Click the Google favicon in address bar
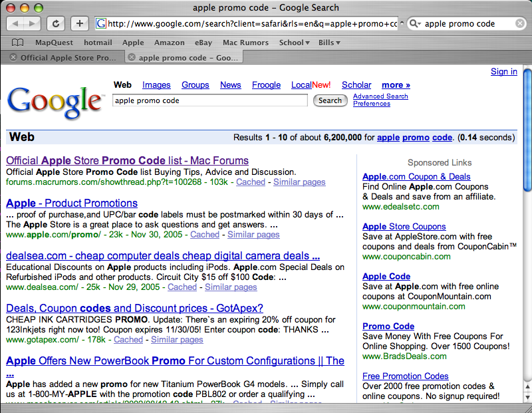 [x=101, y=23]
